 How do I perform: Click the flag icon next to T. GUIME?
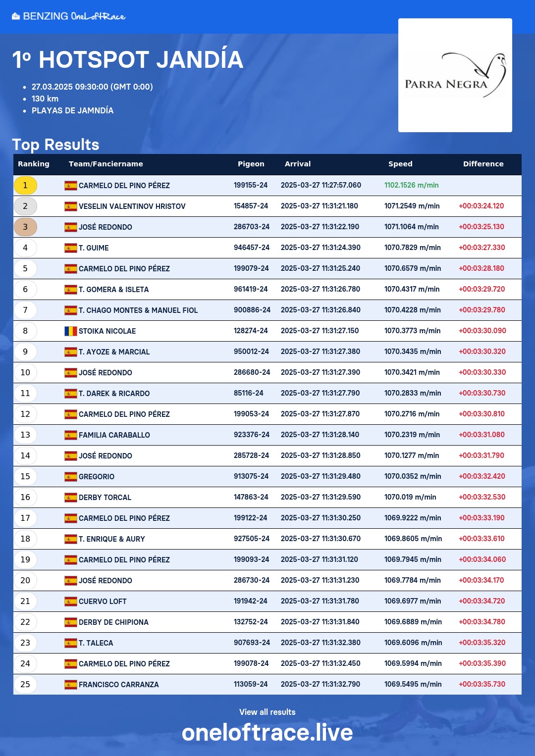pos(71,248)
